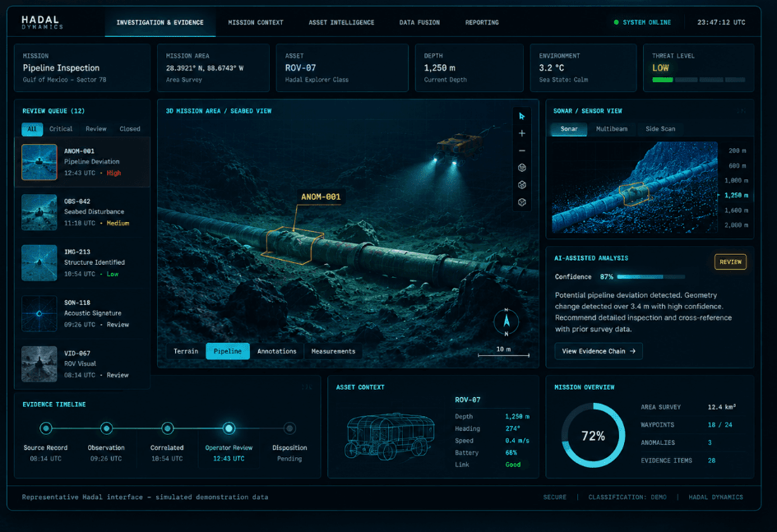Click the ROV-07 asset card
This screenshot has width=777, height=532.
click(342, 68)
